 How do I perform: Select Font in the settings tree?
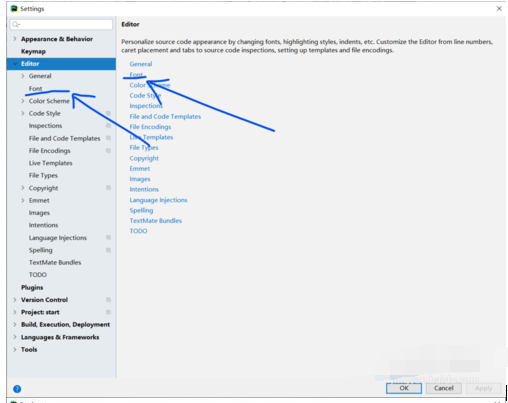click(x=35, y=88)
